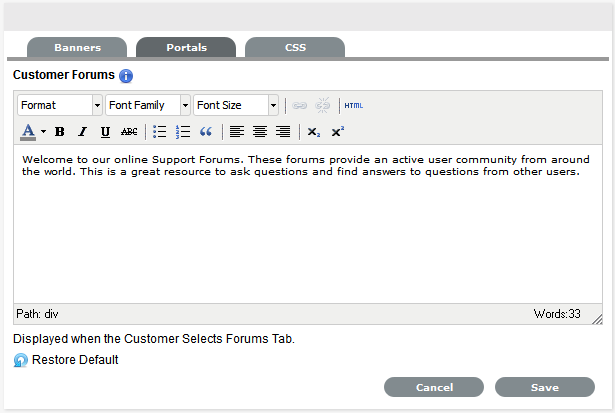
Task: Toggle underline formatting
Action: pyautogui.click(x=105, y=131)
